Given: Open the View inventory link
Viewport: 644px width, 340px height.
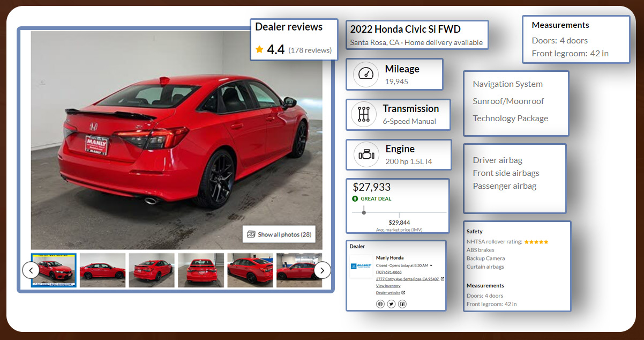Looking at the screenshot, I should point(388,286).
